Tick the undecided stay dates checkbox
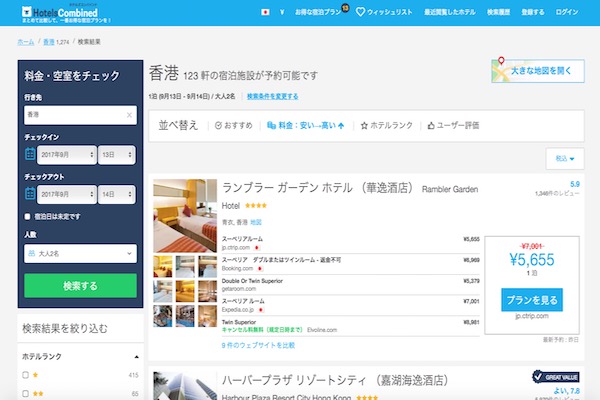This screenshot has height=400, width=600. click(x=27, y=217)
